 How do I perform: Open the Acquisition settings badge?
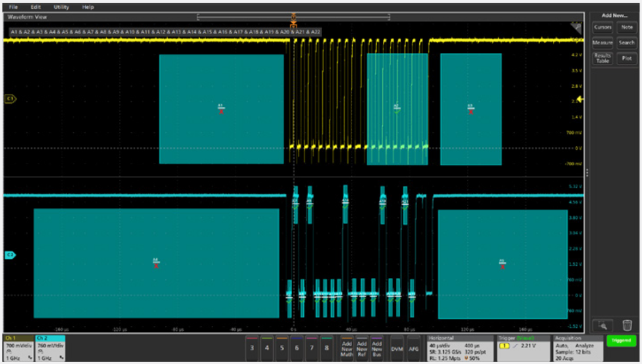coord(576,348)
